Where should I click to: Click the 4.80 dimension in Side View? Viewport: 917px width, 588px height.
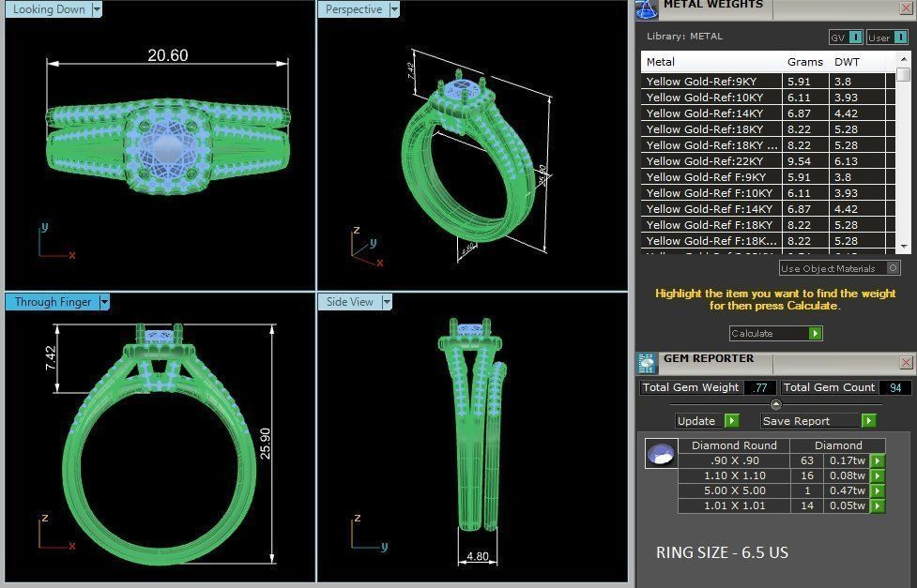coord(477,556)
